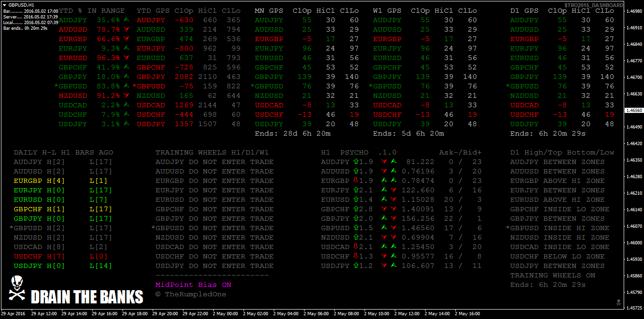Image resolution: width=644 pixels, height=319 pixels.
Task: Select the W1 GPS column header
Action: pyautogui.click(x=387, y=10)
